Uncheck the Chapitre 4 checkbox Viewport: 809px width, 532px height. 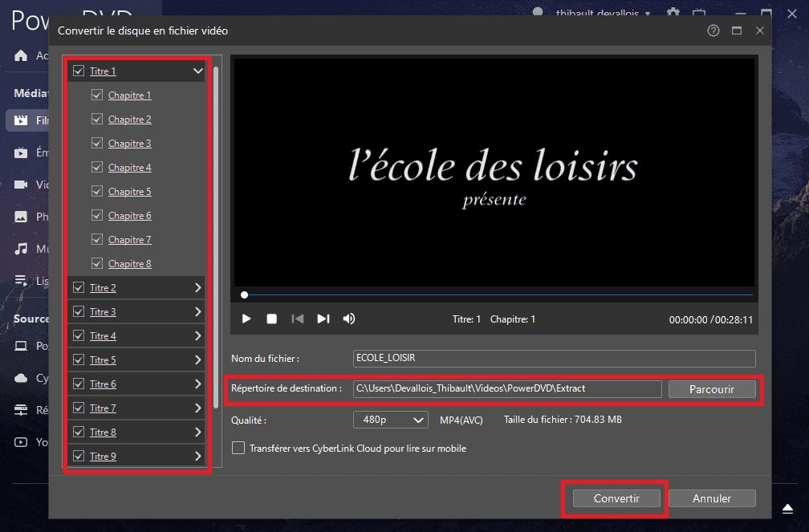coord(97,167)
